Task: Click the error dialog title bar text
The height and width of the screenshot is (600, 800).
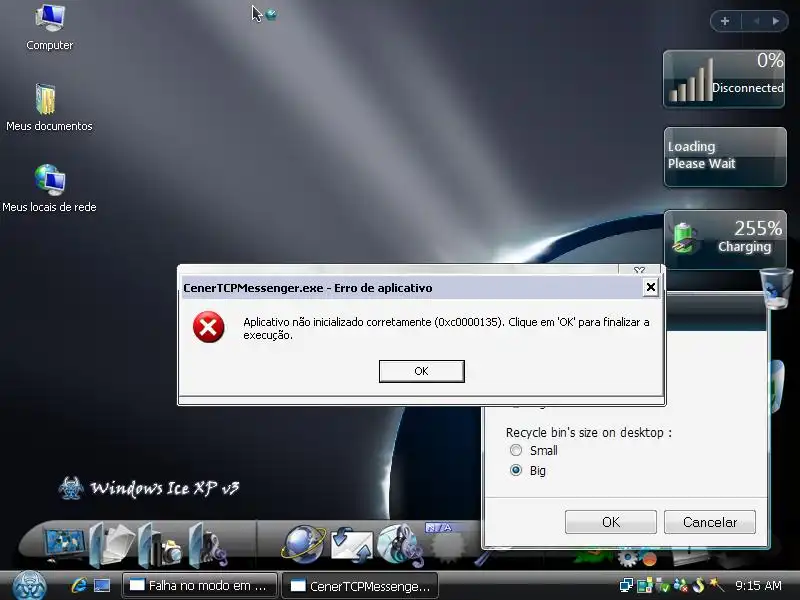Action: [x=308, y=288]
